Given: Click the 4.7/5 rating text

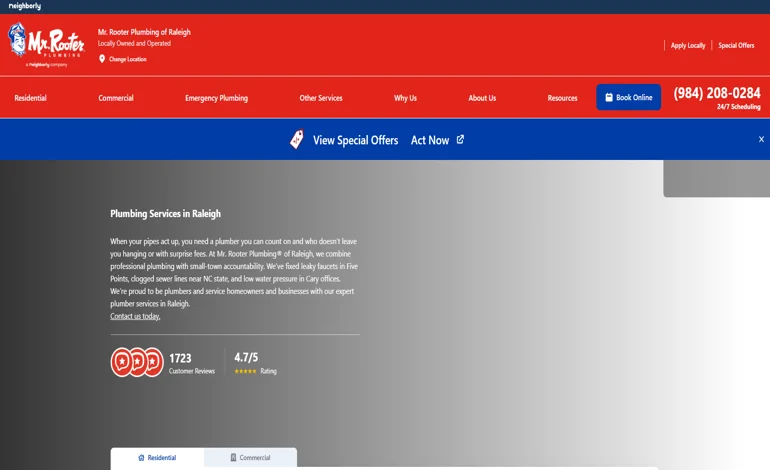Looking at the screenshot, I should point(246,357).
